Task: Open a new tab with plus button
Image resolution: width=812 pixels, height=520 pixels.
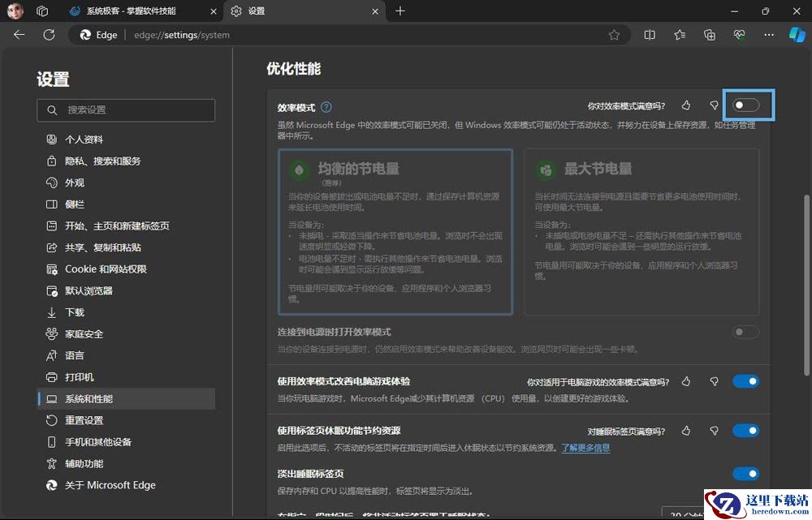Action: click(400, 11)
